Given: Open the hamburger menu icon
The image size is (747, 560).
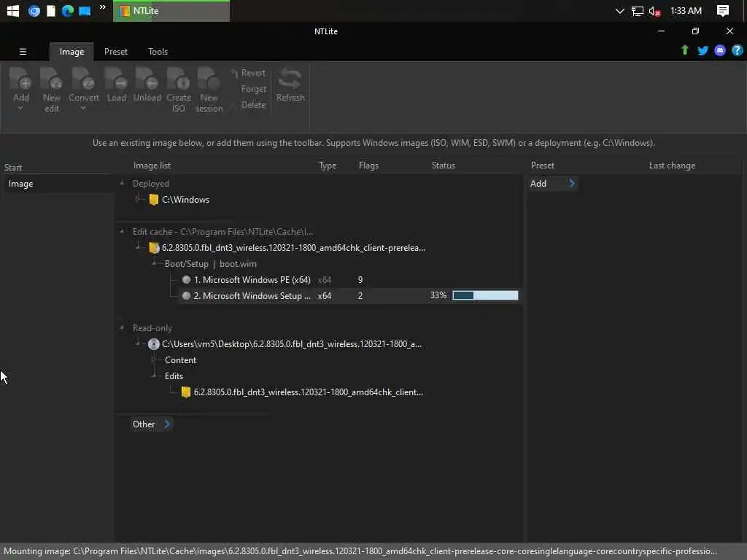Looking at the screenshot, I should point(23,52).
